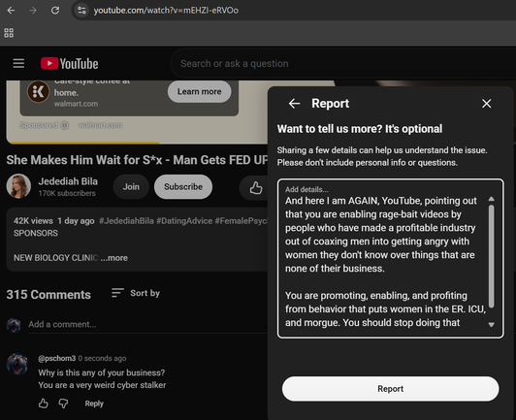The image size is (516, 420).
Task: Open Jedediah Bila channel name
Action: [68, 181]
